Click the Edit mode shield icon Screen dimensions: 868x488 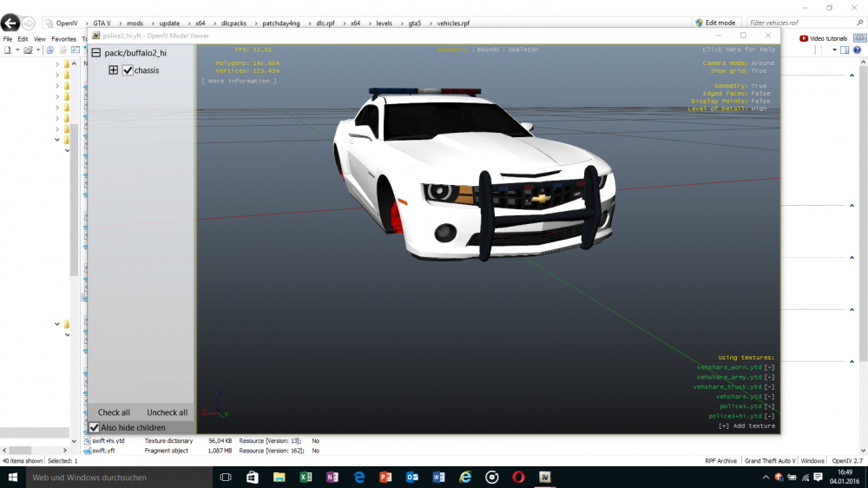[699, 23]
